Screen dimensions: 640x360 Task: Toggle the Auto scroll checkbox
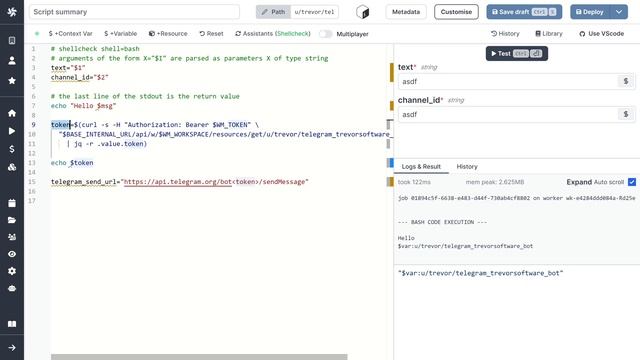coord(632,182)
